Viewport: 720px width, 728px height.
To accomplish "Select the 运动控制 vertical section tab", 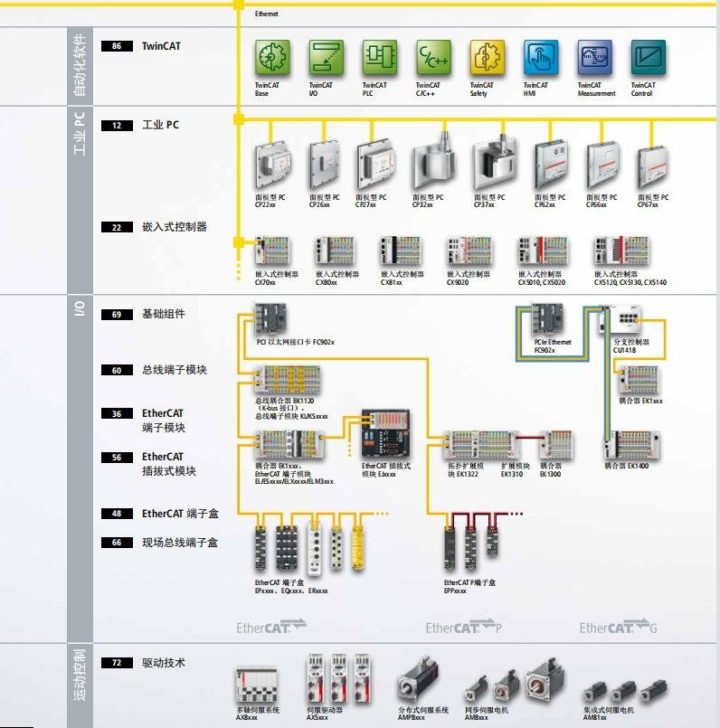I will pos(80,685).
